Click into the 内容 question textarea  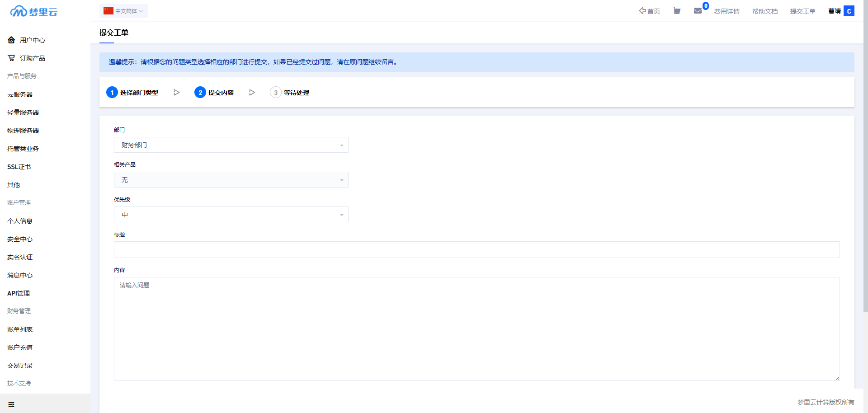tap(476, 329)
